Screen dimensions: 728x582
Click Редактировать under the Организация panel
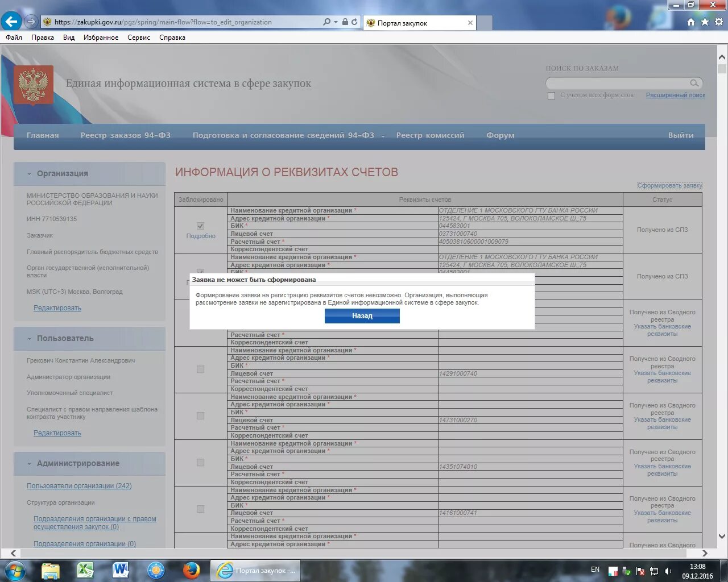[x=57, y=308]
